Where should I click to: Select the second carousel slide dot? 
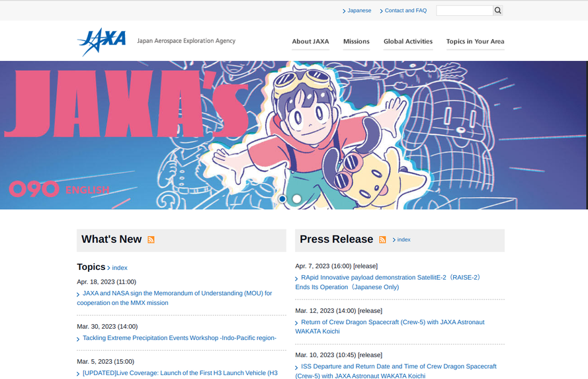pos(296,198)
